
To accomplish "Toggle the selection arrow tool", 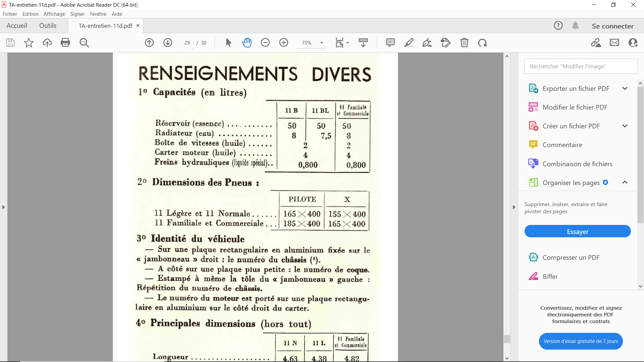I will [x=228, y=43].
